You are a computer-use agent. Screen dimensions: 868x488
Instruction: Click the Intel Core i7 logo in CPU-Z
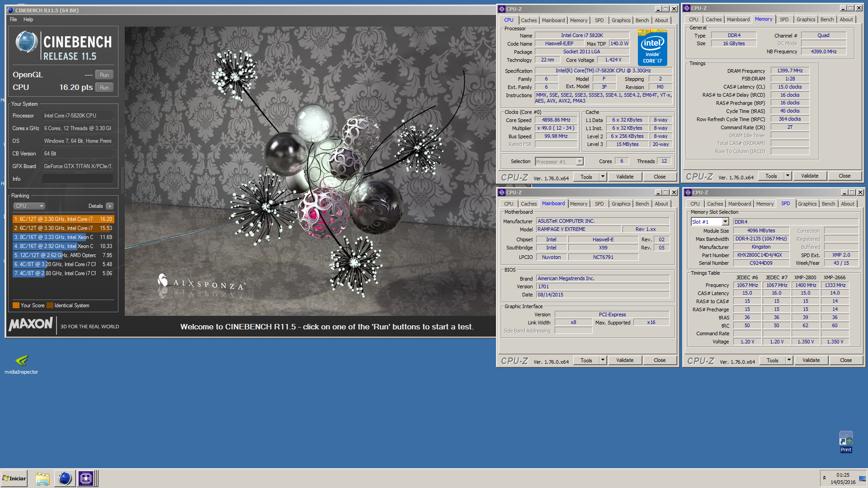tap(652, 48)
